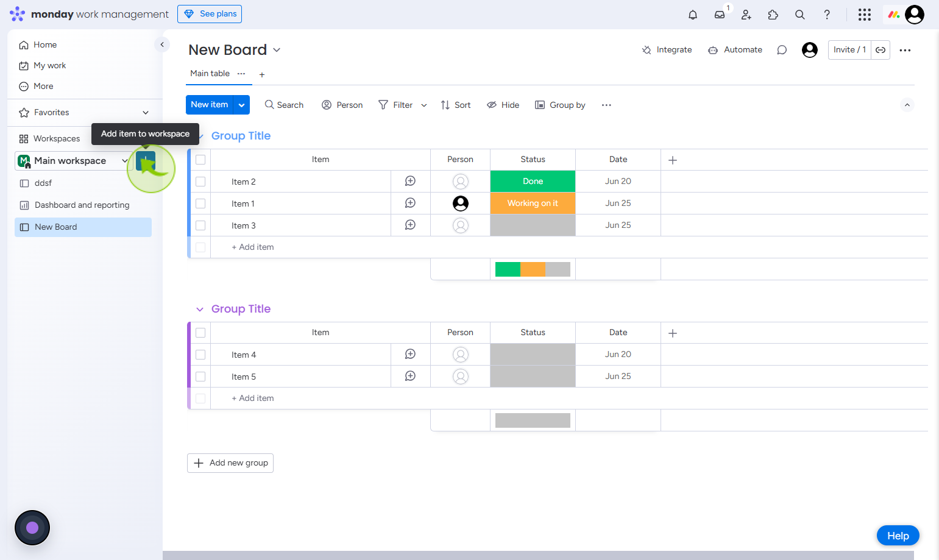Click the Automate button
The image size is (939, 560).
(x=735, y=50)
